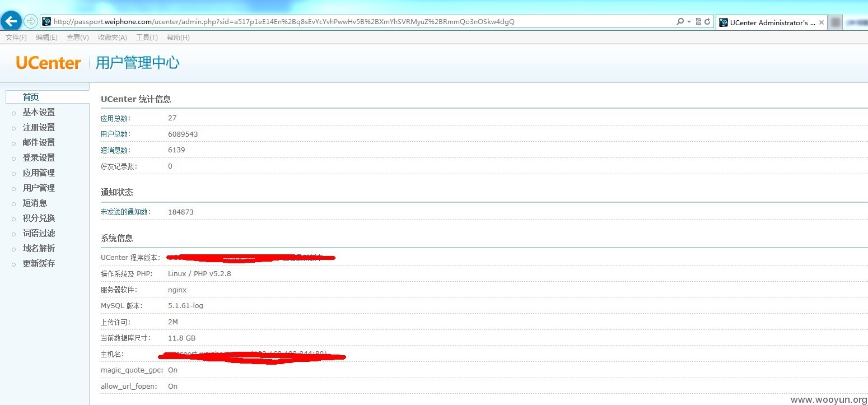Click the UCenter 统计信息 heading
Screen dimensions: 868x405
point(136,99)
